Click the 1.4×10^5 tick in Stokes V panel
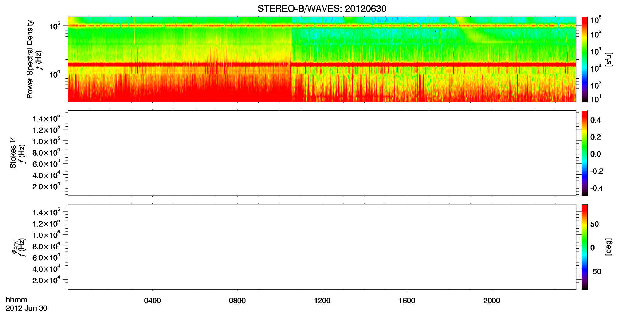Screen dimensions: 644x332 46,119
